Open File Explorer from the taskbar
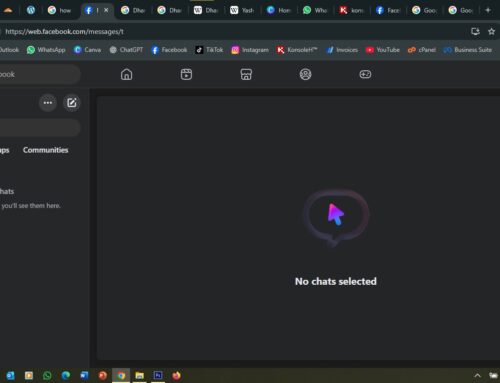The width and height of the screenshot is (500, 383). click(x=139, y=376)
